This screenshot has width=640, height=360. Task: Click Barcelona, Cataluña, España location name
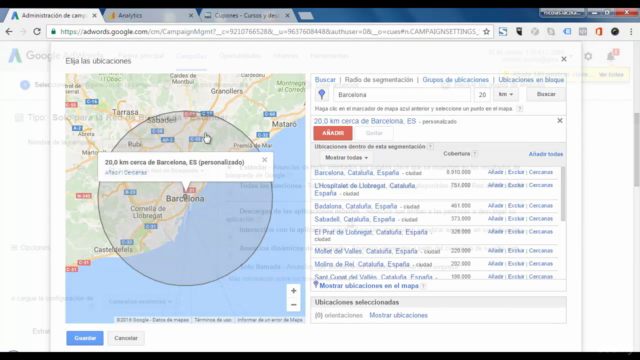(357, 173)
